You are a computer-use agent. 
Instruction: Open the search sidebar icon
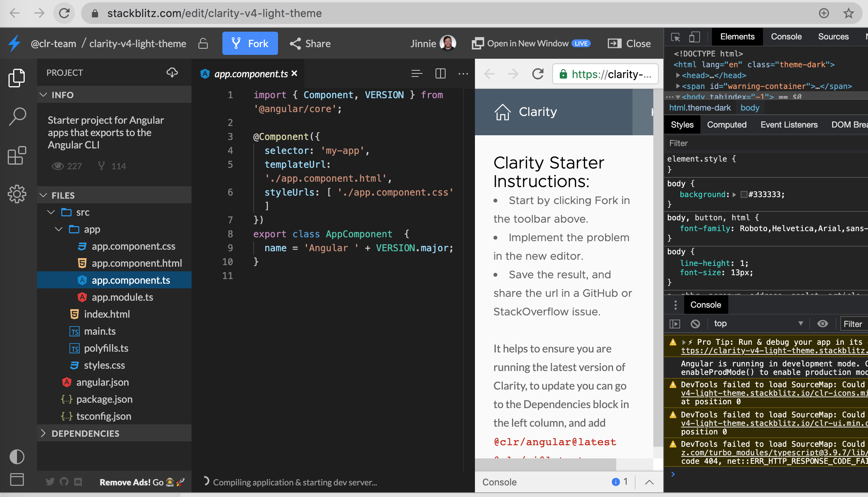(17, 116)
